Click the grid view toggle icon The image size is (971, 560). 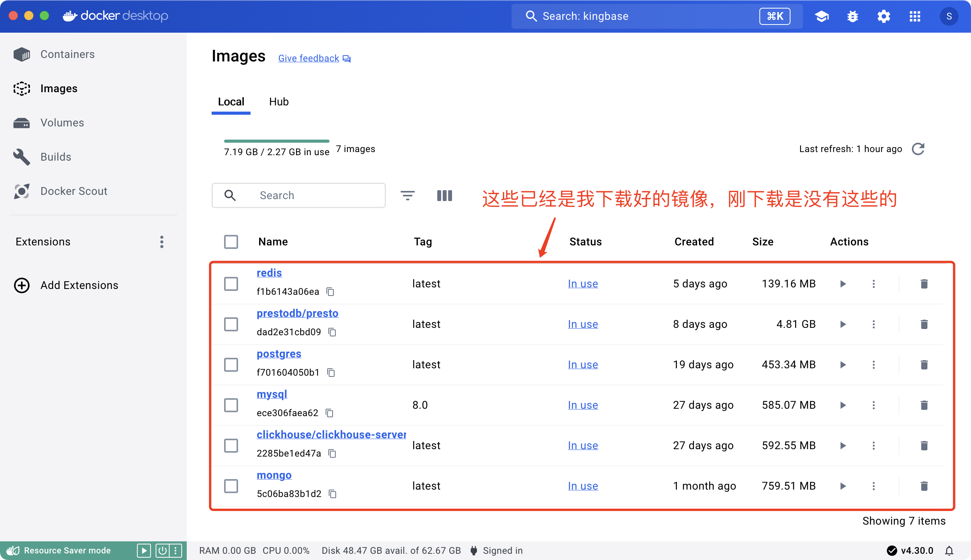(445, 195)
